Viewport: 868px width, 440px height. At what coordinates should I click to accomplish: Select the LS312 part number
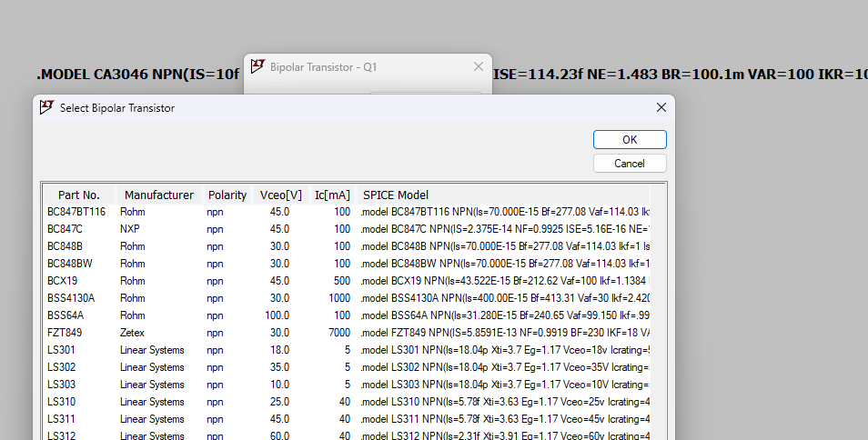(61, 435)
